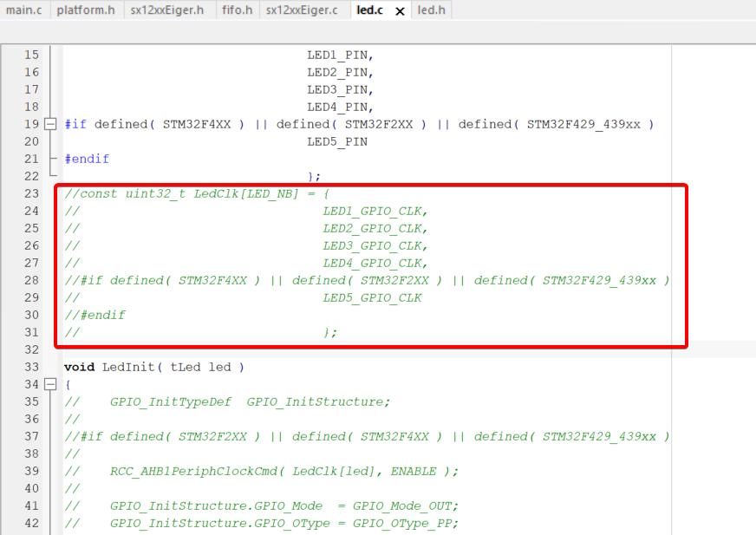
Task: Fold the LedInit function body at line 34
Action: (x=50, y=384)
